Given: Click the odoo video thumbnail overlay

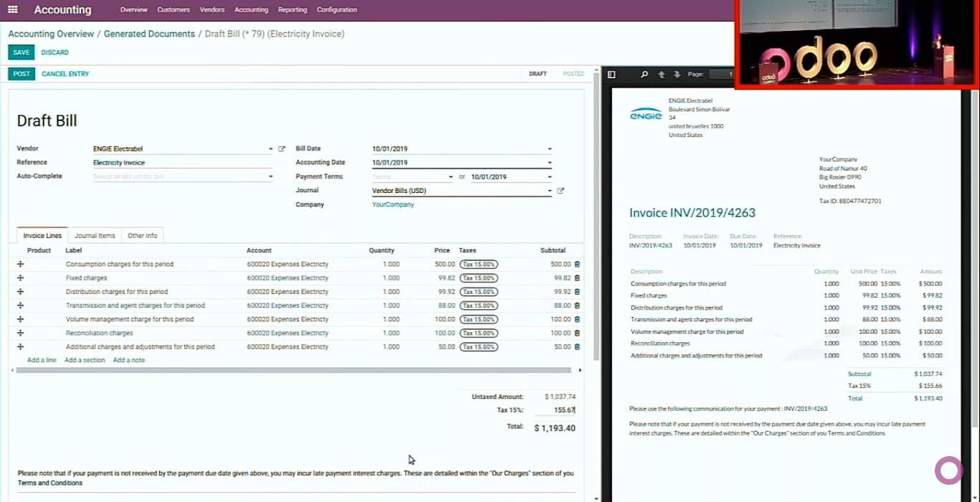Looking at the screenshot, I should click(x=857, y=44).
